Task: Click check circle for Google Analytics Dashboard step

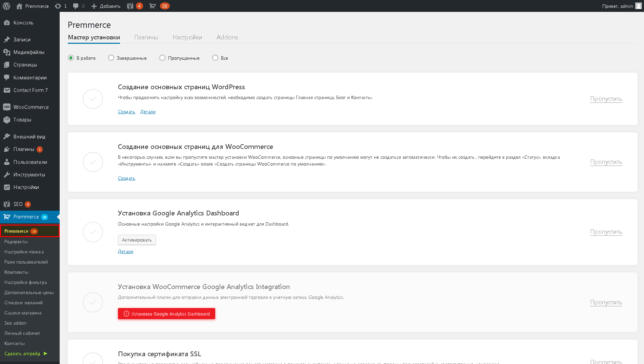Action: click(x=93, y=232)
